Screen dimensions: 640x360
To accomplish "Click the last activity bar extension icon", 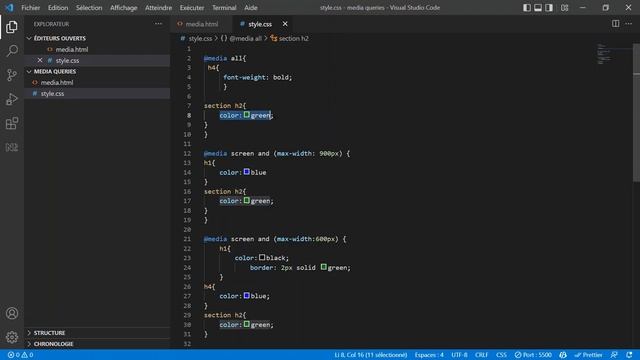I will (12, 147).
